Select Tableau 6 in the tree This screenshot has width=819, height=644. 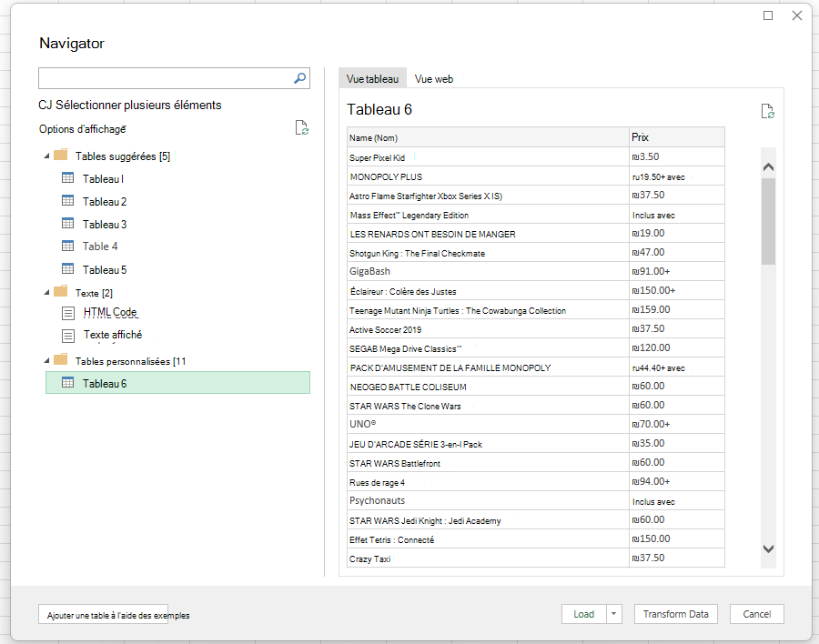click(x=177, y=382)
